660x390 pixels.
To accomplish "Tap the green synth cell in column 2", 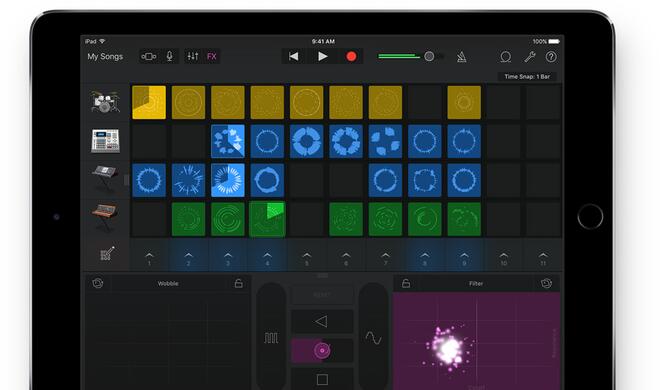I will point(189,219).
